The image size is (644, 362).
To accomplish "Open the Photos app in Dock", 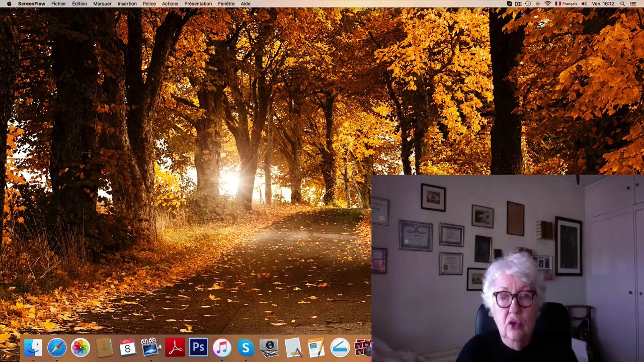I will coord(80,347).
